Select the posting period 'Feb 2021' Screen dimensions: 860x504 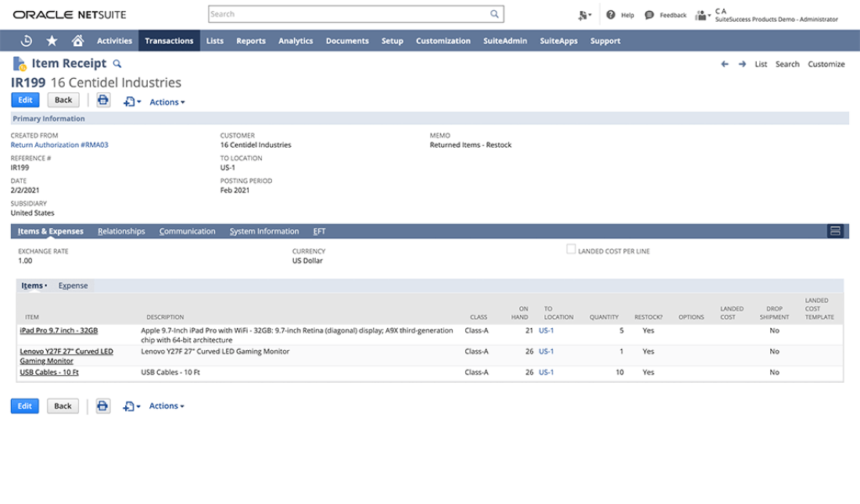(x=235, y=191)
